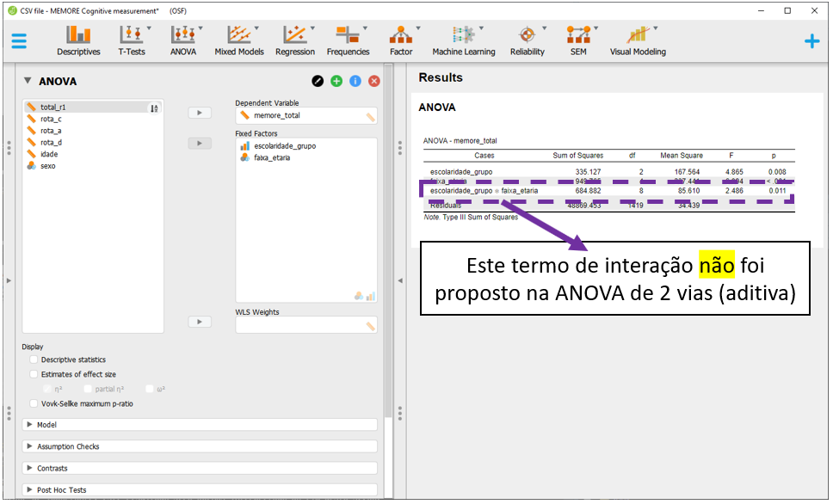Click arrow button beside WLS Weights
This screenshot has width=833, height=504.
[199, 322]
